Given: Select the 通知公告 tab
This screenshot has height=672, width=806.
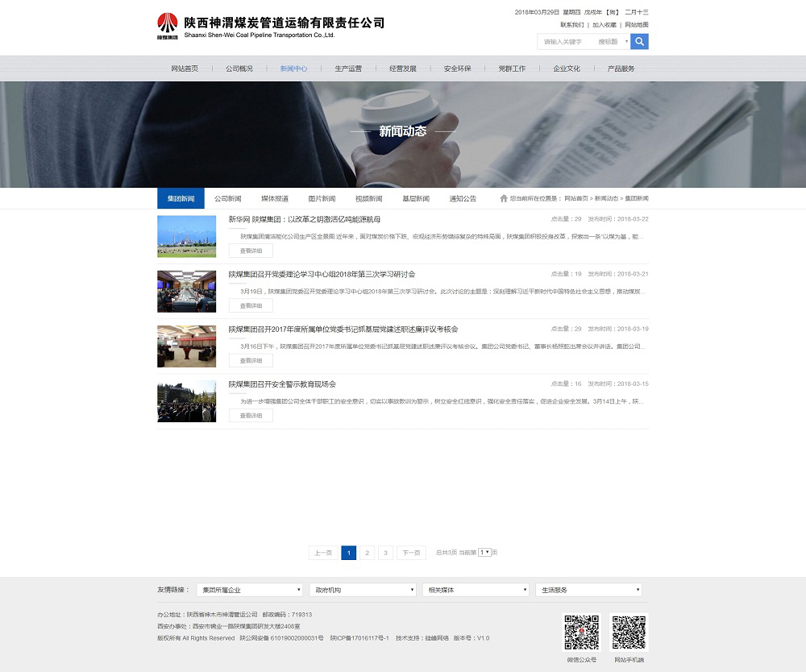Looking at the screenshot, I should tap(463, 198).
